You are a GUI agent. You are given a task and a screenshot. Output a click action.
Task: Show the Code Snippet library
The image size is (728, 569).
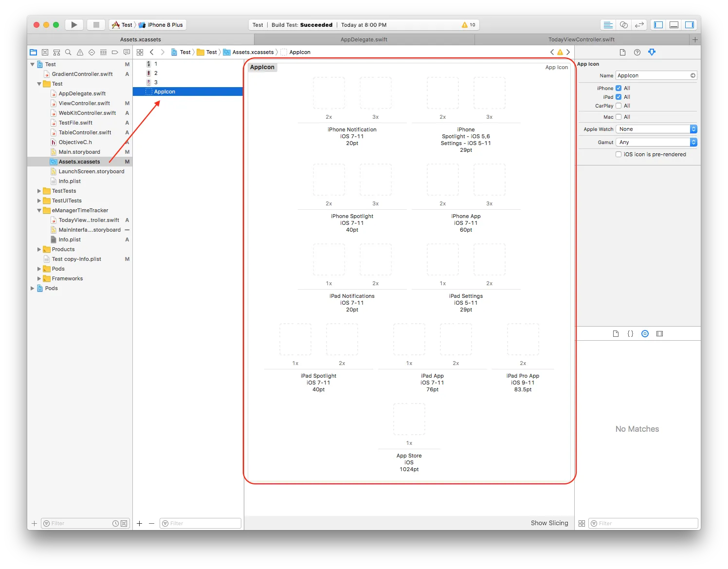click(x=630, y=334)
